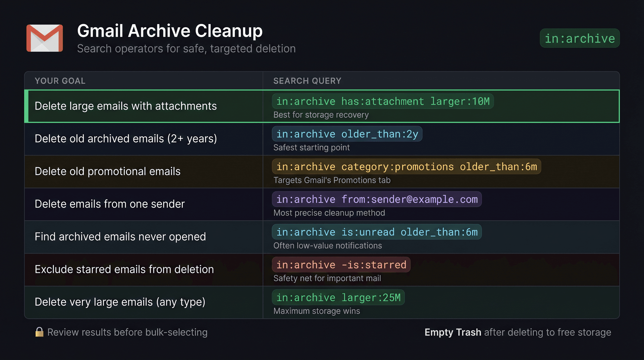Click the lock icon next to review note
The height and width of the screenshot is (360, 644).
pos(39,332)
